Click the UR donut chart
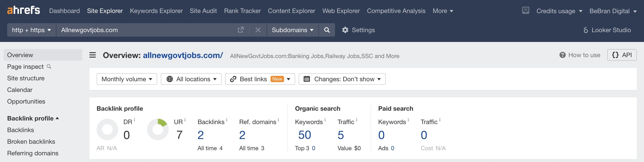Screen dimensions: 644x162 [x=158, y=129]
